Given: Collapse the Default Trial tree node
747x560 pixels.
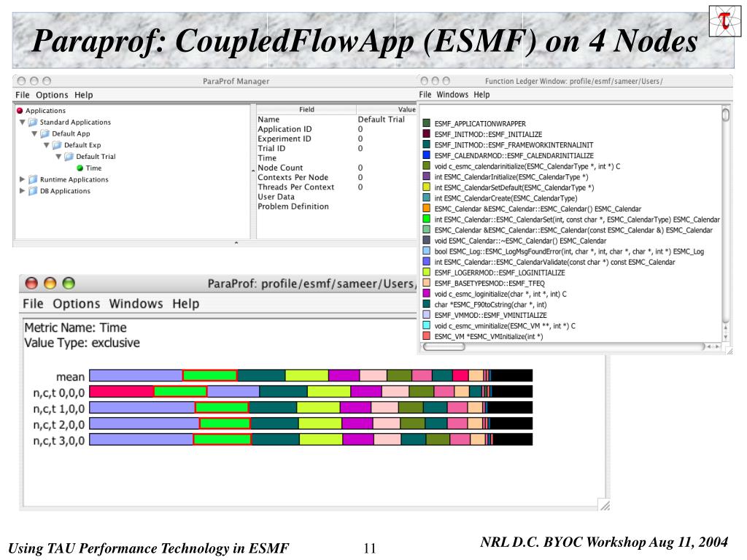Looking at the screenshot, I should [x=58, y=156].
